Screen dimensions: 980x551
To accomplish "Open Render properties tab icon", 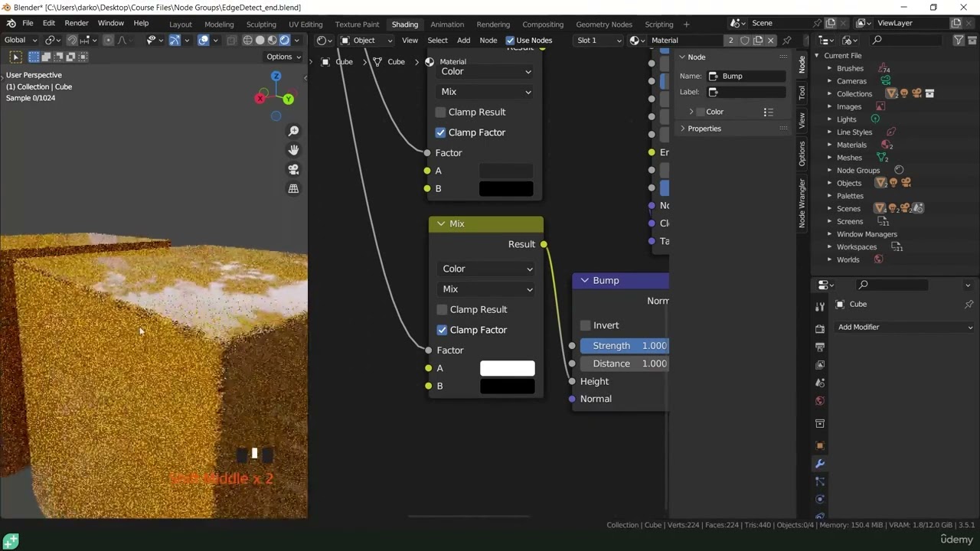I will tap(820, 329).
